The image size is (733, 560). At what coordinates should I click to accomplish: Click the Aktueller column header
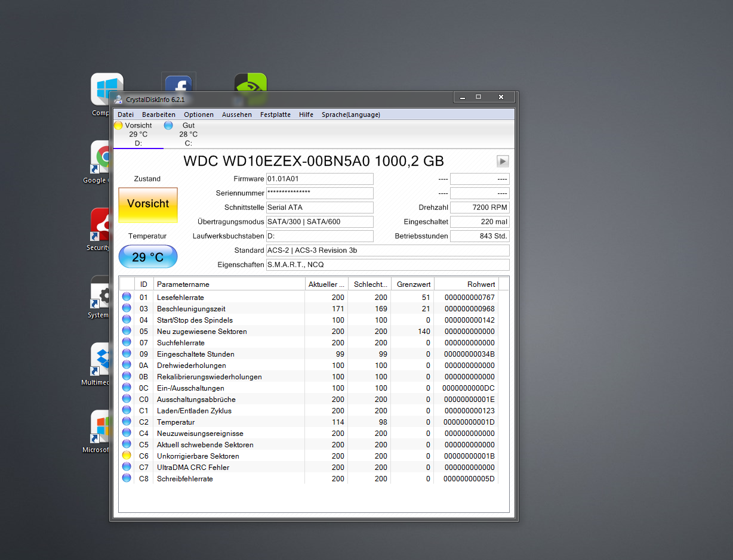pos(327,284)
